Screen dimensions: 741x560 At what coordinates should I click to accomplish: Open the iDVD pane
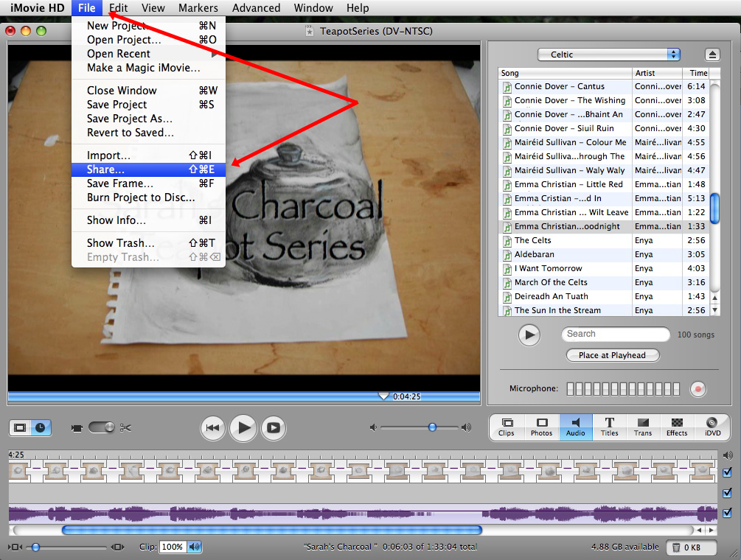pyautogui.click(x=712, y=427)
